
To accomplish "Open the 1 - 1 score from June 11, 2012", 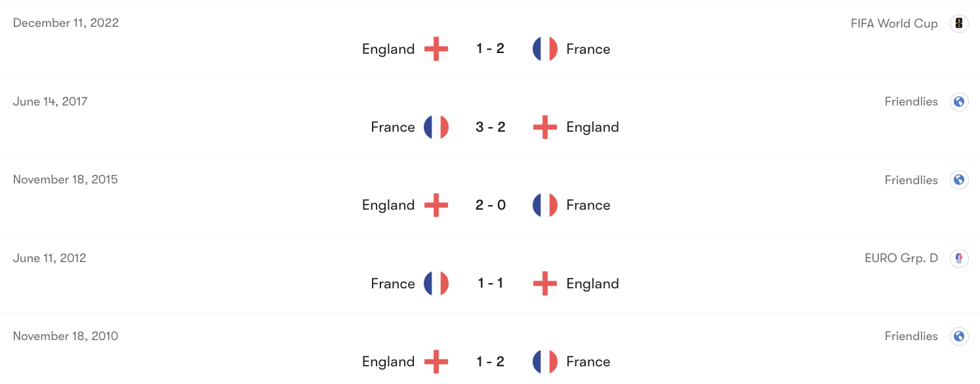I will pos(491,283).
